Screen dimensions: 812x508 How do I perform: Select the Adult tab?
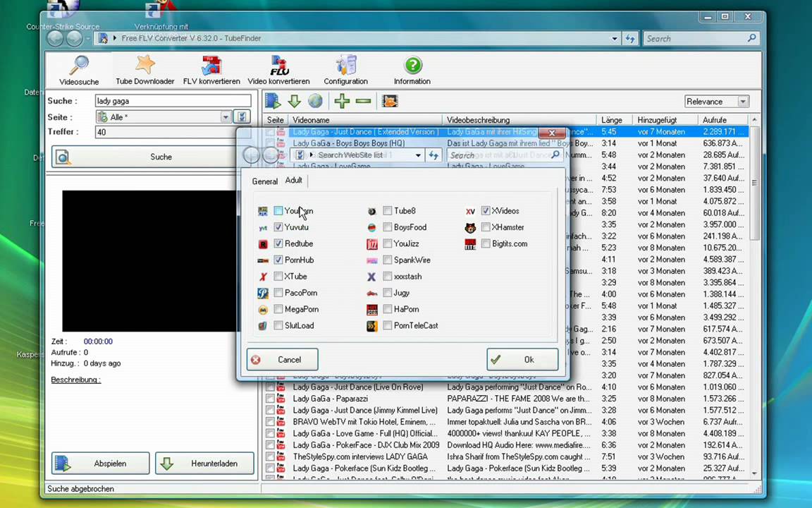coord(294,181)
